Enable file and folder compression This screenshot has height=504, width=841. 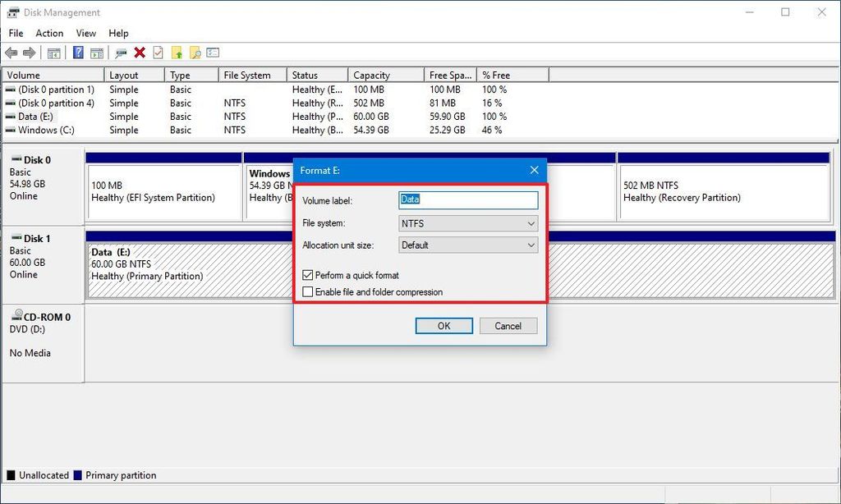(308, 291)
